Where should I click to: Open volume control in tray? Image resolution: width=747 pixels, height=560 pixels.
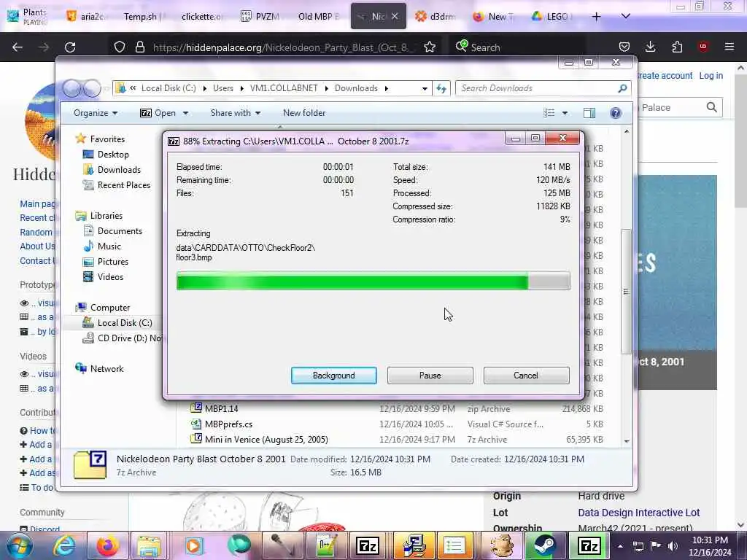pyautogui.click(x=673, y=545)
